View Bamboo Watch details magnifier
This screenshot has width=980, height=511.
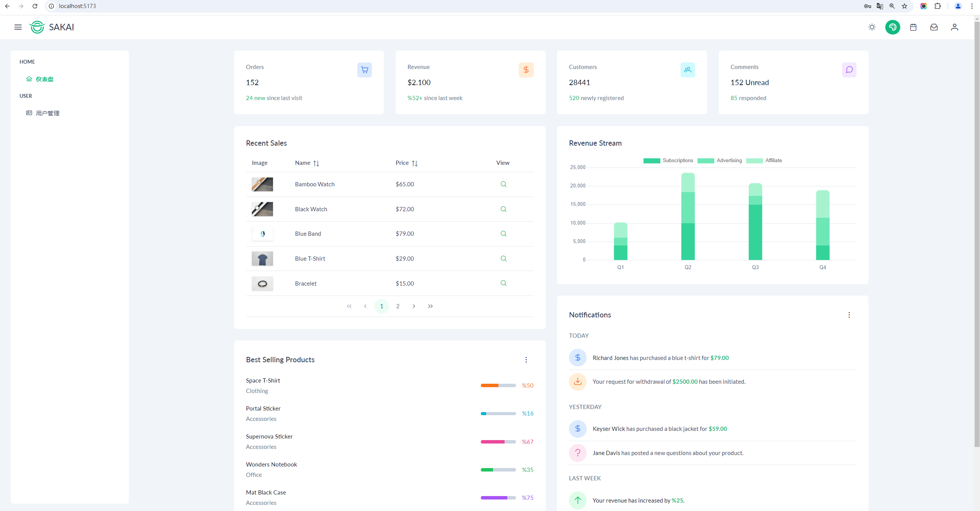pos(503,184)
